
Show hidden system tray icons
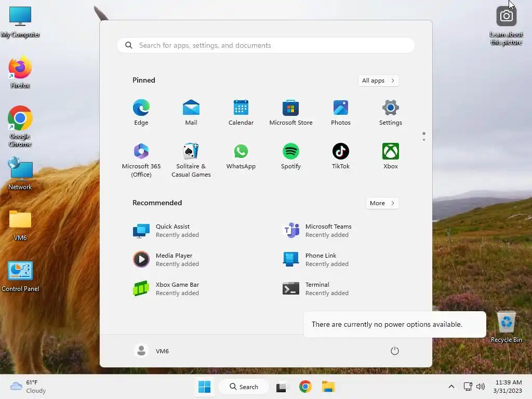point(451,387)
